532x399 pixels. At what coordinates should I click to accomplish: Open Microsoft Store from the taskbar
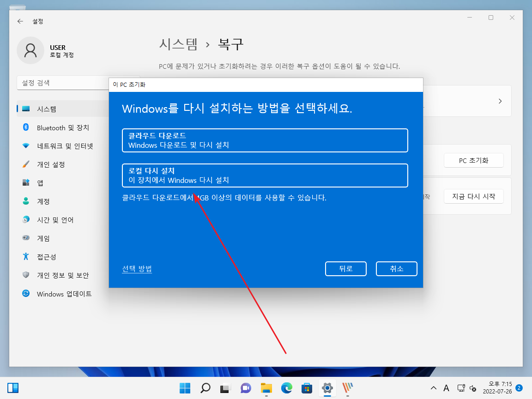pos(307,388)
